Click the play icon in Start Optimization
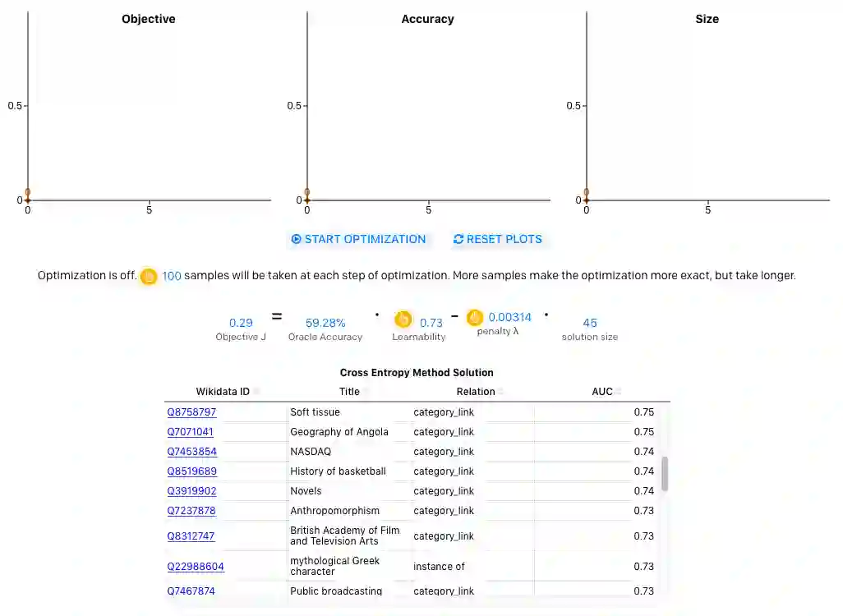 296,239
